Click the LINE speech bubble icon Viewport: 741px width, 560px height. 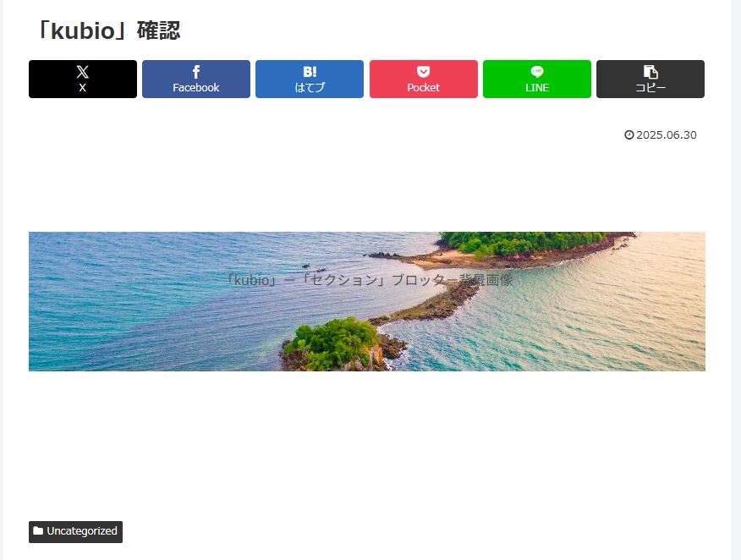(x=537, y=72)
